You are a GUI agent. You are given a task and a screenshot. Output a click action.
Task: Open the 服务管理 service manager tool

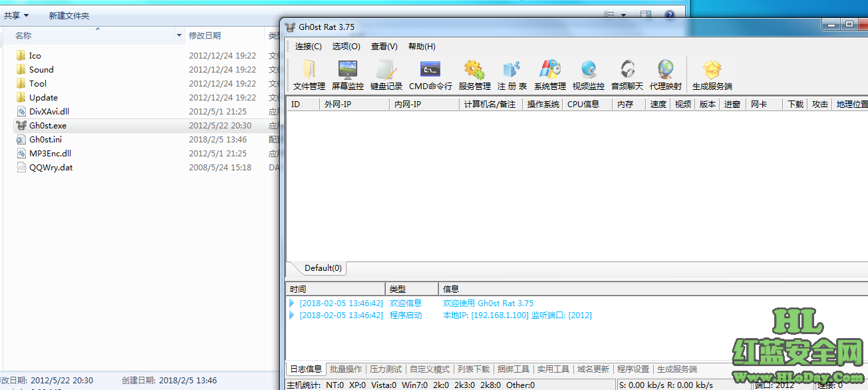click(474, 75)
